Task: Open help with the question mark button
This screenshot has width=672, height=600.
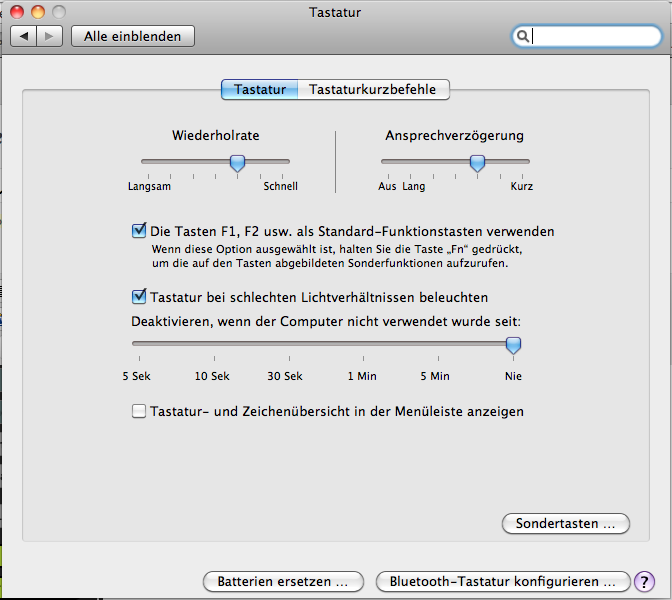Action: pyautogui.click(x=644, y=581)
